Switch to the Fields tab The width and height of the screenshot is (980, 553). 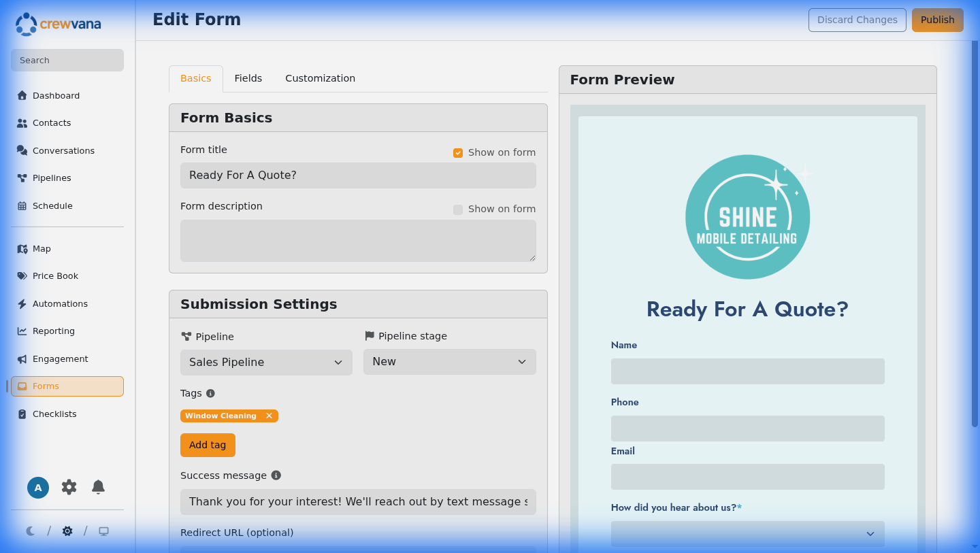point(248,78)
